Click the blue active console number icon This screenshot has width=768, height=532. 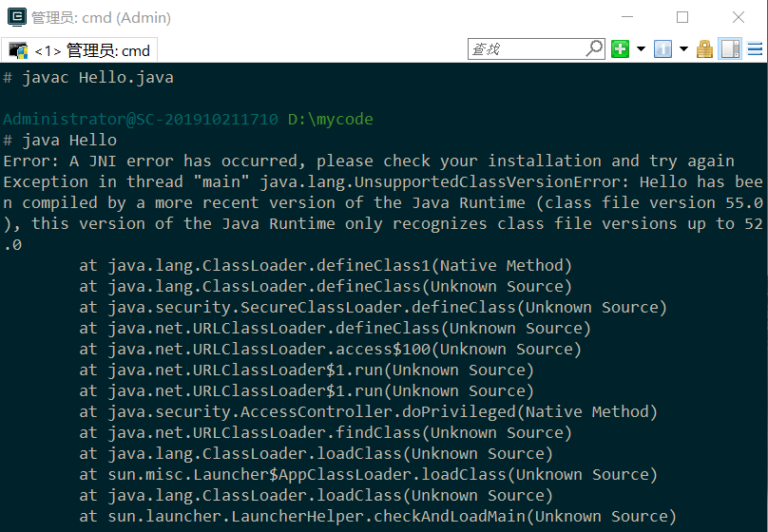click(662, 49)
